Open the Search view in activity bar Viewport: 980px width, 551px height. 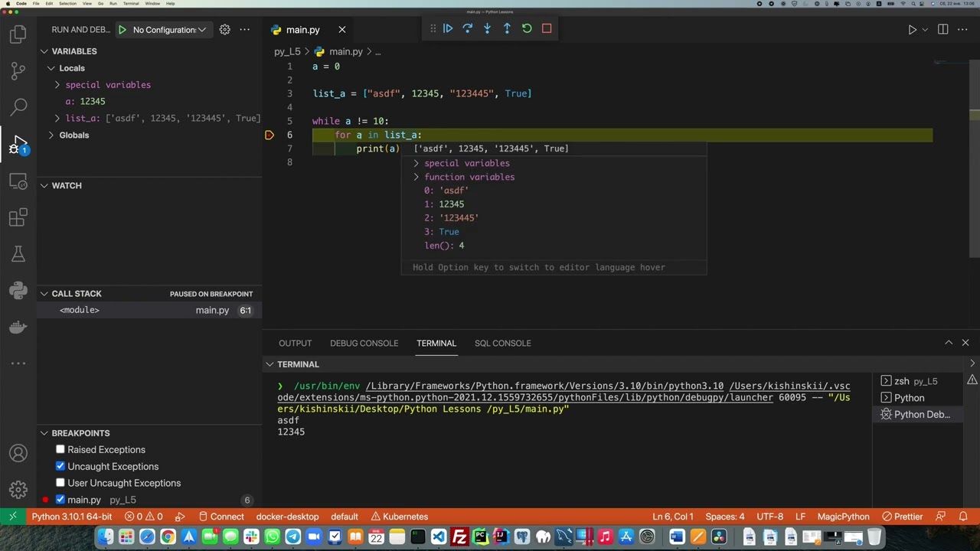tap(18, 107)
